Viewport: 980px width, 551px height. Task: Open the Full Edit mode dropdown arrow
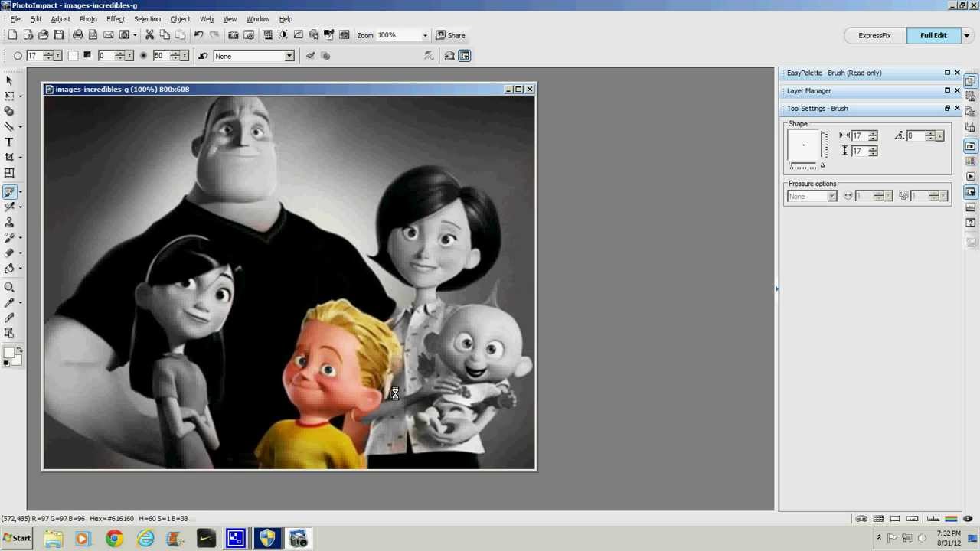click(967, 35)
